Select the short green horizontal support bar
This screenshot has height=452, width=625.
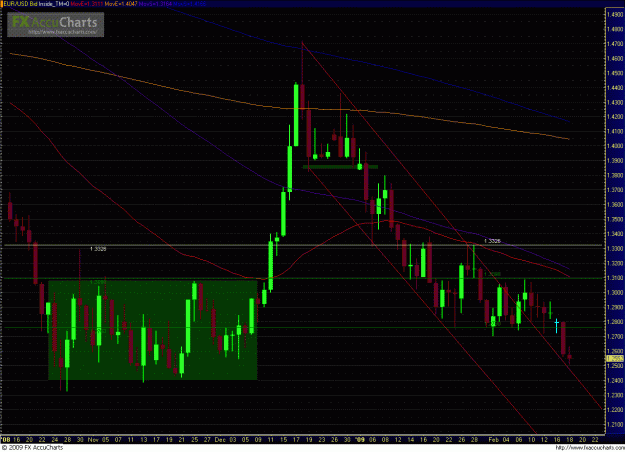[x=340, y=167]
